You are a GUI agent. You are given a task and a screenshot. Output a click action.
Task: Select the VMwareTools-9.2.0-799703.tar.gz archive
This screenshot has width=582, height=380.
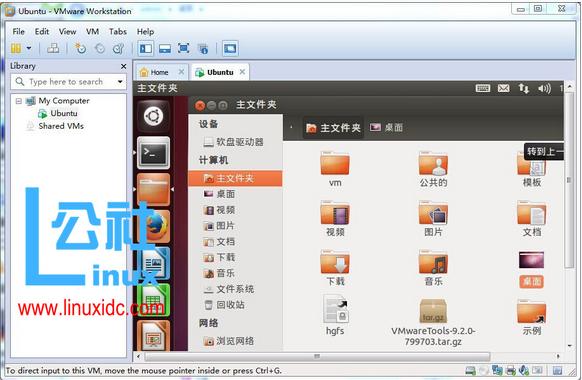[434, 322]
